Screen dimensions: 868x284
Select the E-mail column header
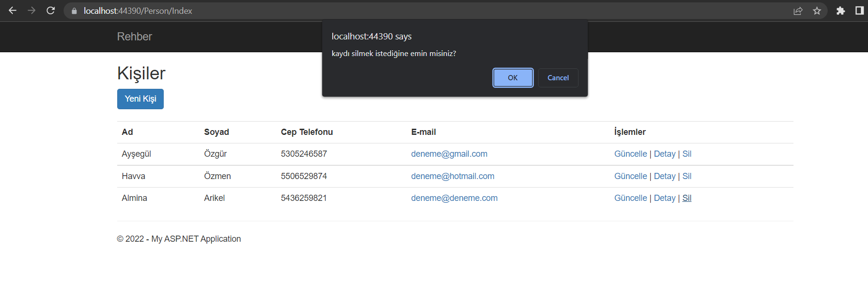pos(423,132)
